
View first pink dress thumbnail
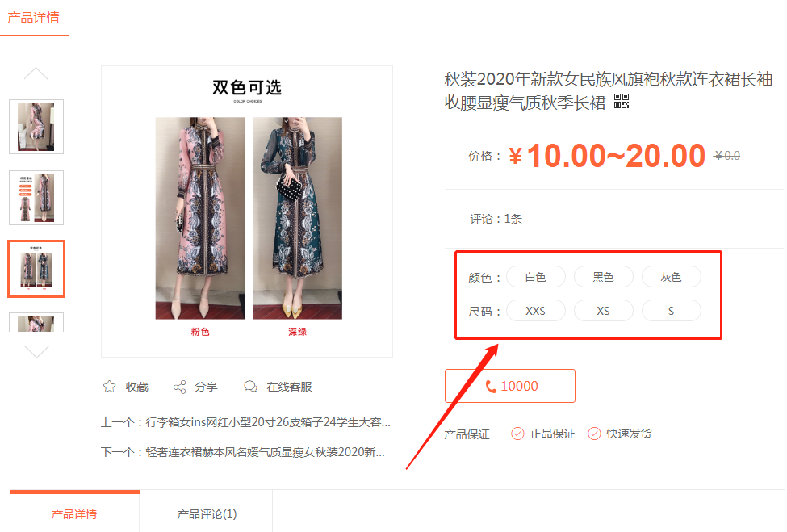point(36,127)
